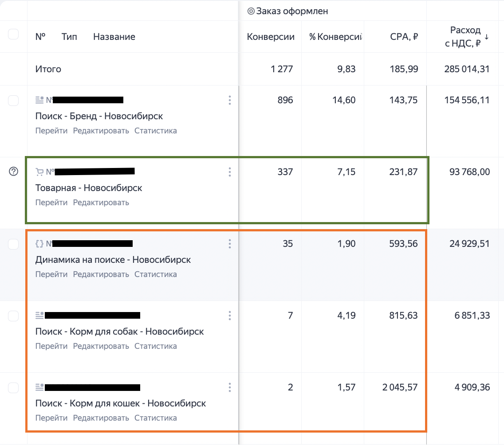Click shopping cart icon of Товарная campaign

(39, 172)
